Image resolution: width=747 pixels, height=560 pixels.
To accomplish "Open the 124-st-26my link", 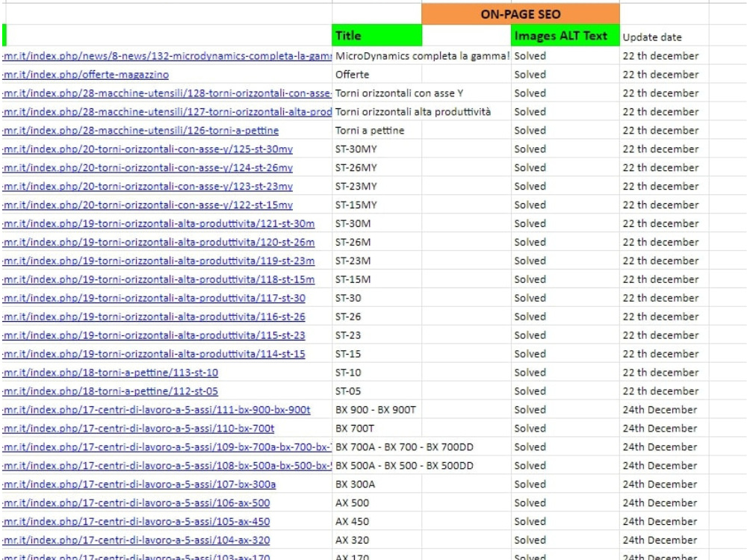I will (147, 167).
